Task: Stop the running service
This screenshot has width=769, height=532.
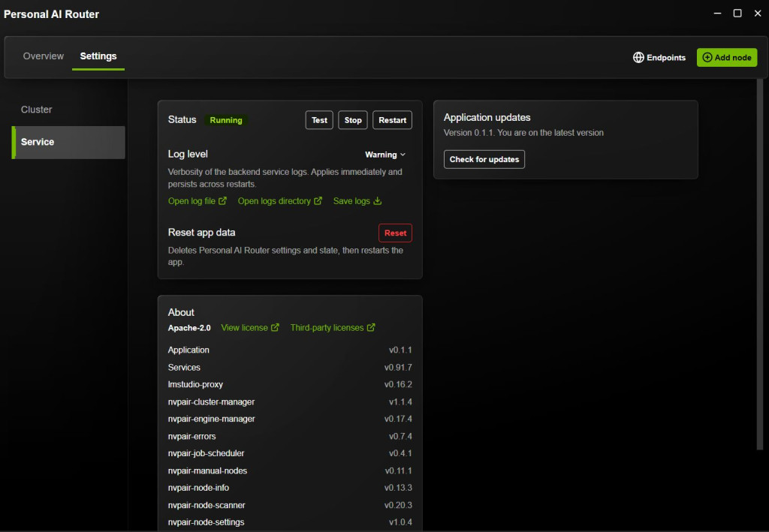Action: (353, 120)
